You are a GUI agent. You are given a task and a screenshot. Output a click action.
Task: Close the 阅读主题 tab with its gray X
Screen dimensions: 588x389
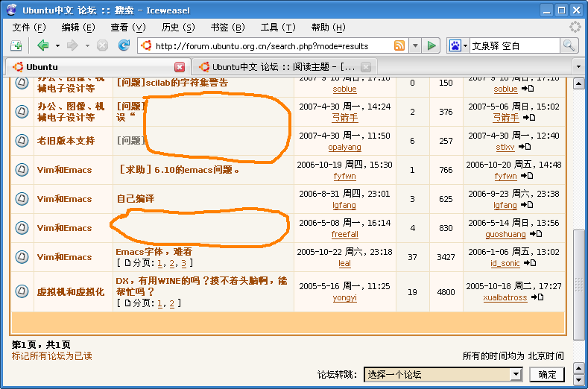366,67
